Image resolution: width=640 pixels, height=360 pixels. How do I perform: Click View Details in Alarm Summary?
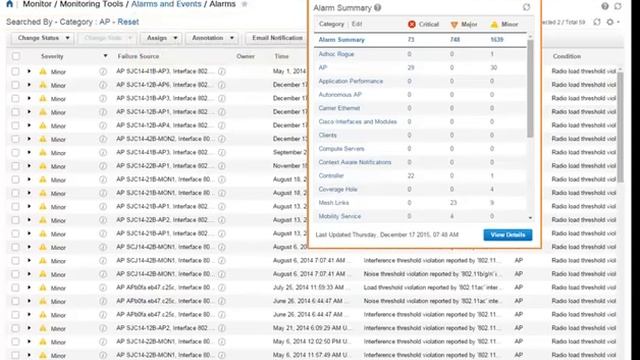click(508, 235)
